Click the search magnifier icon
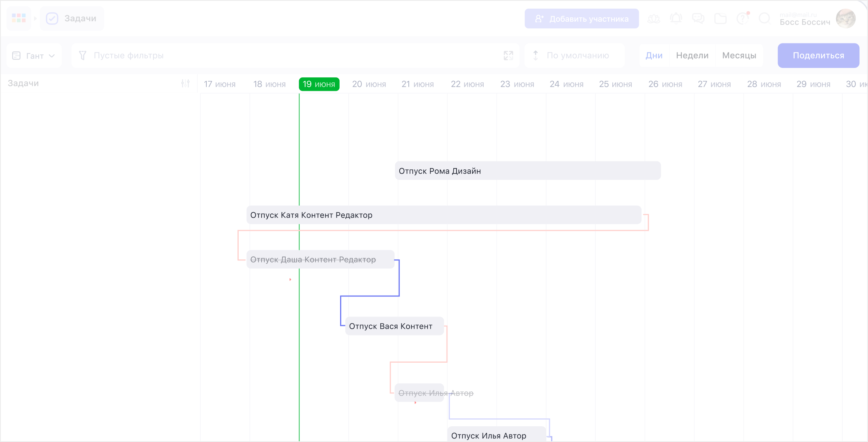Image resolution: width=868 pixels, height=442 pixels. [765, 19]
